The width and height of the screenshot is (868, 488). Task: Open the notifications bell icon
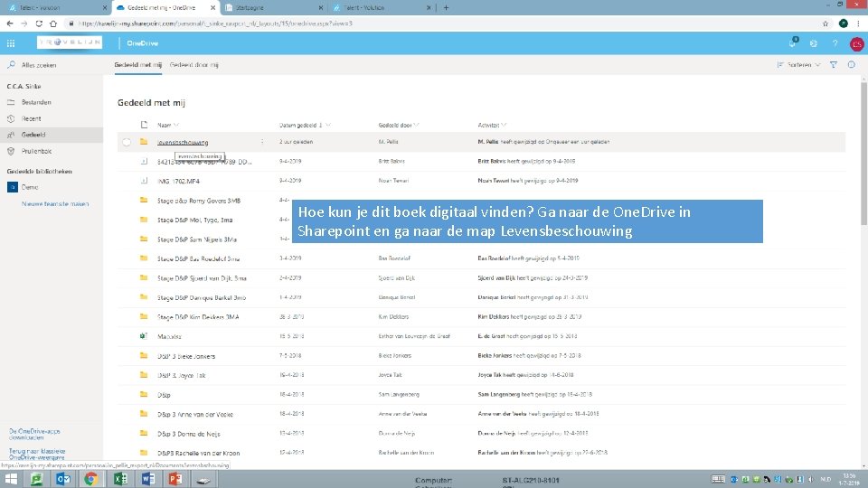tap(793, 43)
